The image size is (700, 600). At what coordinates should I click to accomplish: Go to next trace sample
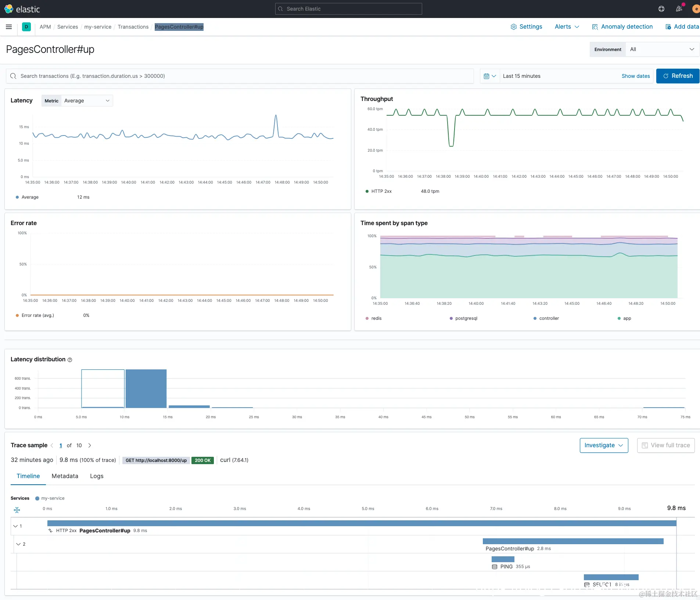tap(90, 445)
